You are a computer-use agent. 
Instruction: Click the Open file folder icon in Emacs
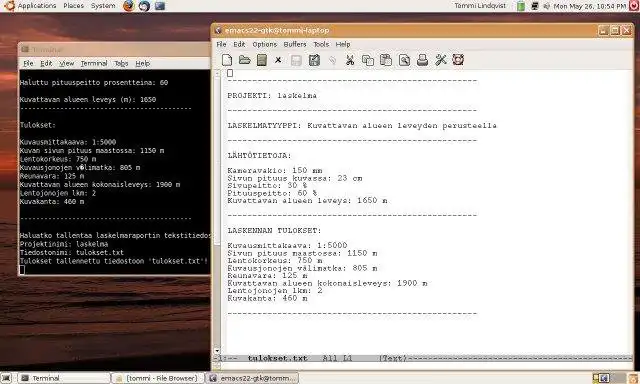tap(244, 60)
